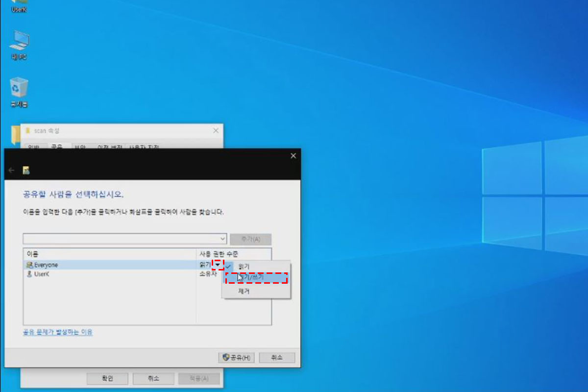
Task: Click the 사용 권한 수준 column header
Action: coord(219,254)
